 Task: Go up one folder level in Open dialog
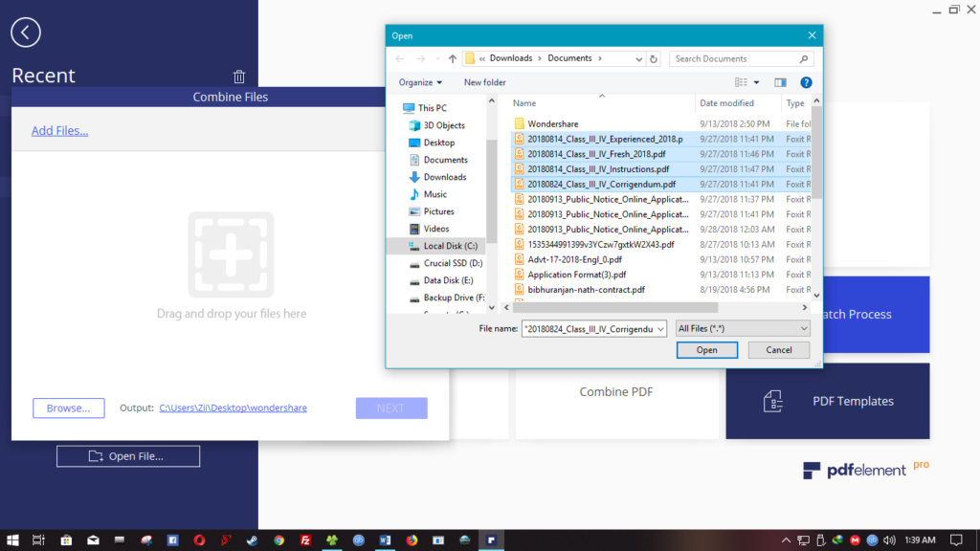tap(453, 58)
